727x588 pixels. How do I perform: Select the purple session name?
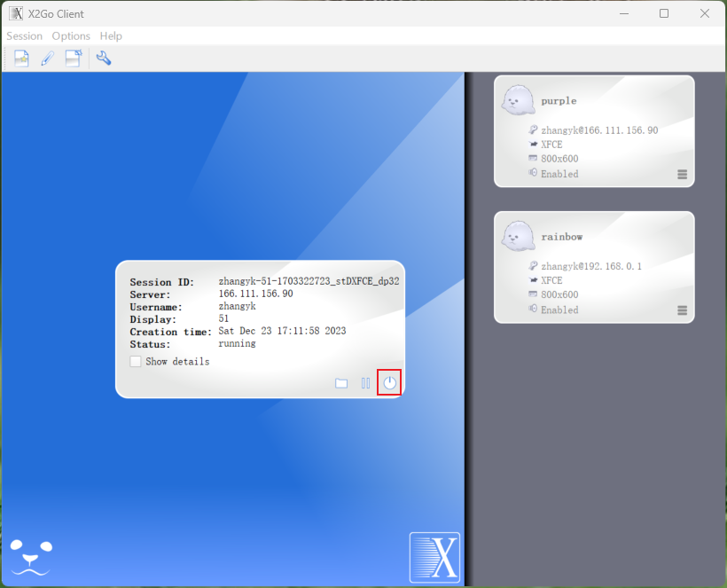tap(559, 101)
